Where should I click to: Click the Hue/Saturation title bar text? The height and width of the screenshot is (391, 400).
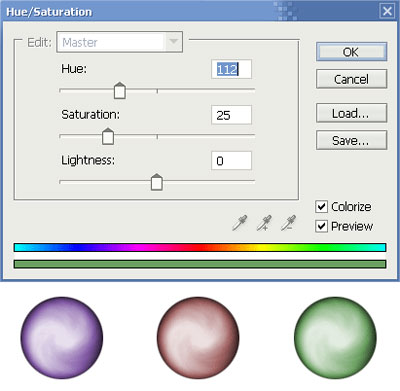point(49,12)
